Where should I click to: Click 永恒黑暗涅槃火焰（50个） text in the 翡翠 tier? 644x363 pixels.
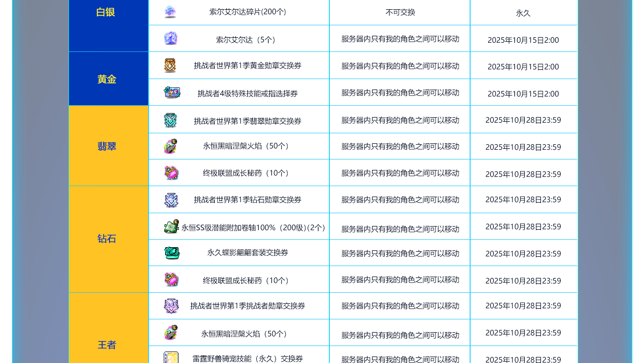click(x=247, y=146)
